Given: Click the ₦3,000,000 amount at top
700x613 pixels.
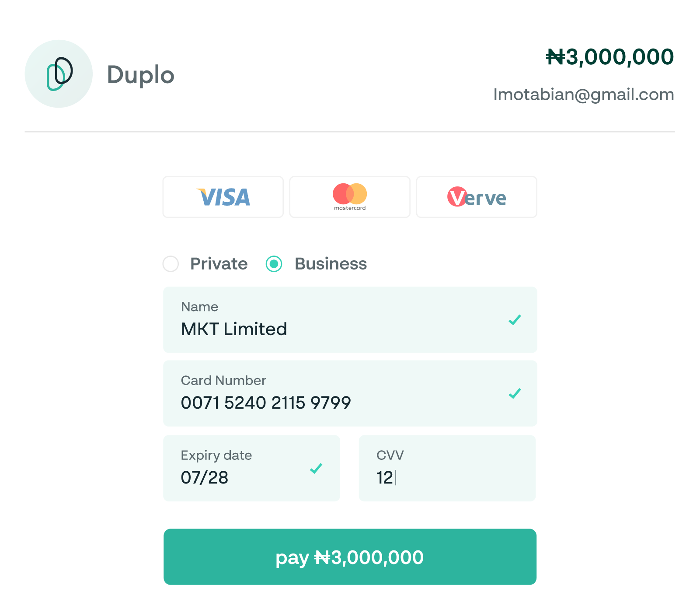Looking at the screenshot, I should pyautogui.click(x=610, y=57).
